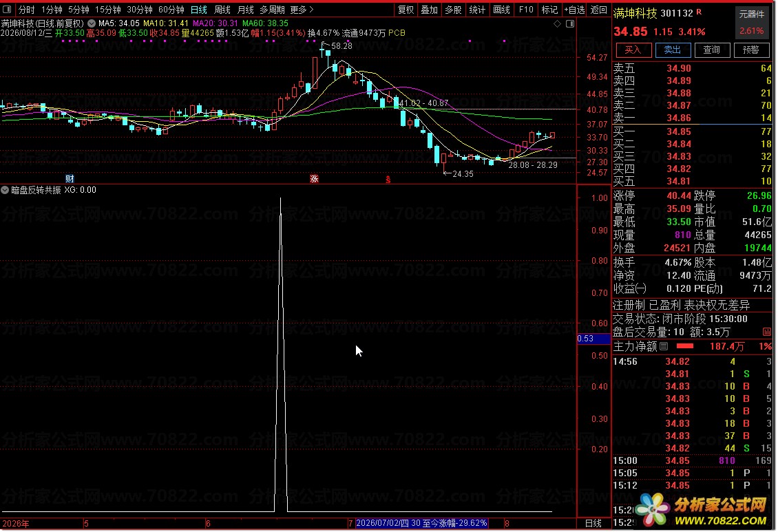This screenshot has width=778, height=532.
Task: Open the 画线 drawing tools
Action: pos(502,10)
